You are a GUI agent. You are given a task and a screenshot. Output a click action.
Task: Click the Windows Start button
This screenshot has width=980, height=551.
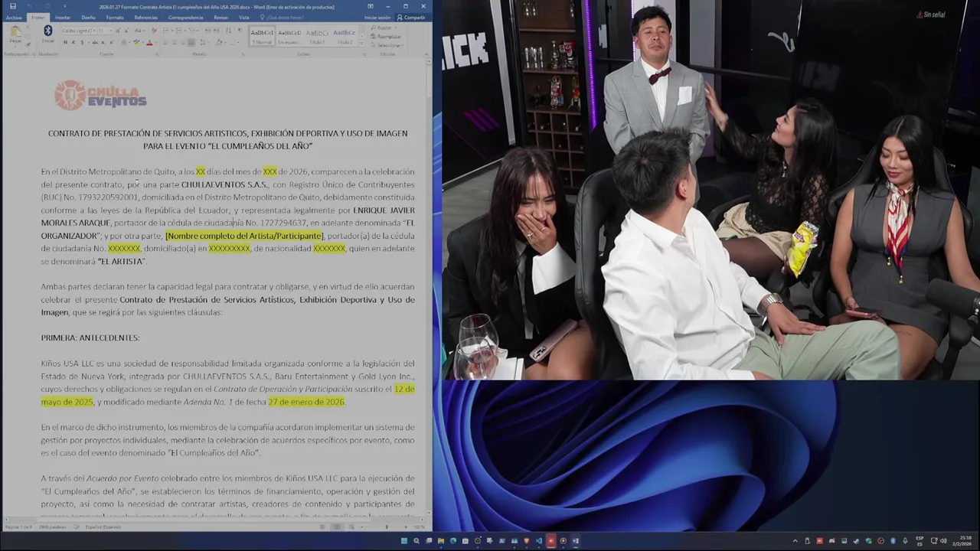point(404,541)
